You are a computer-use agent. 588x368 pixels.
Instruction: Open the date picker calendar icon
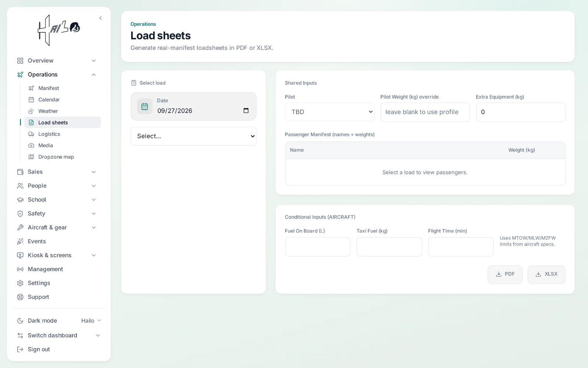tap(246, 111)
